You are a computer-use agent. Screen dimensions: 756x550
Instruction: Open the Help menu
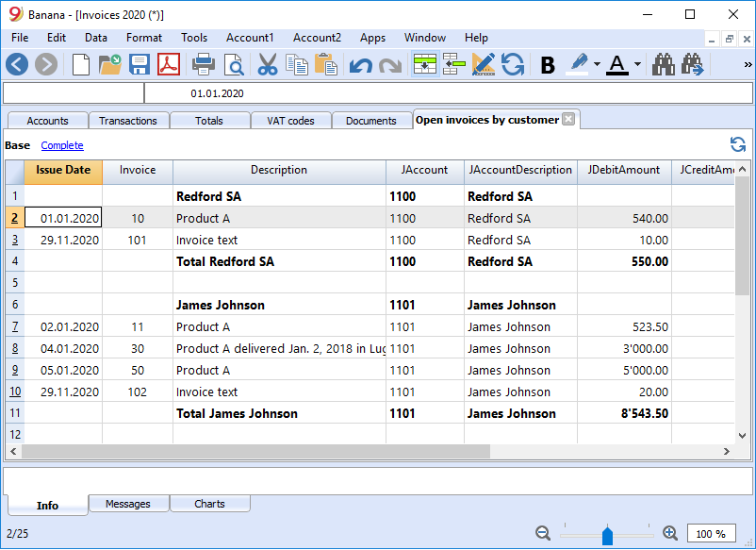(x=476, y=38)
